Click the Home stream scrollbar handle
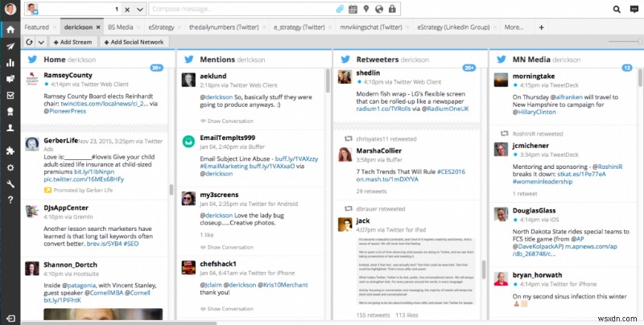Viewport: 644px width, 325px height. (x=171, y=190)
